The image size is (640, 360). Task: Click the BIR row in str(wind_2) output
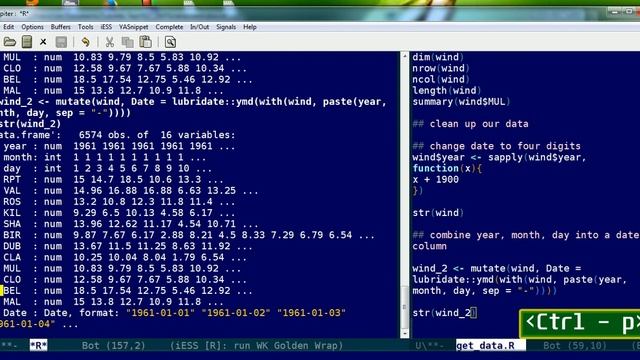(189, 235)
